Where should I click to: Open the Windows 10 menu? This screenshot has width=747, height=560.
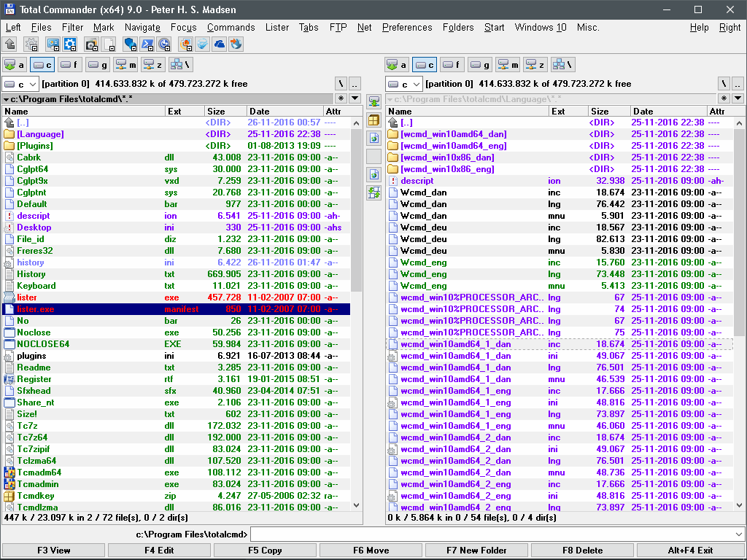pyautogui.click(x=541, y=28)
